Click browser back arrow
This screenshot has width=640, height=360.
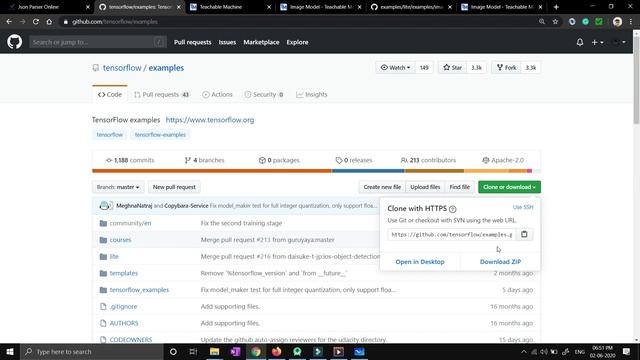tap(9, 22)
